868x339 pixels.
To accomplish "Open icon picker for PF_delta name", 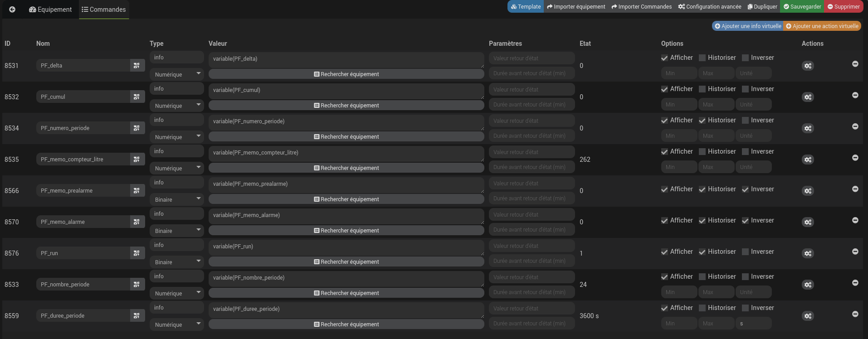I will pyautogui.click(x=137, y=65).
